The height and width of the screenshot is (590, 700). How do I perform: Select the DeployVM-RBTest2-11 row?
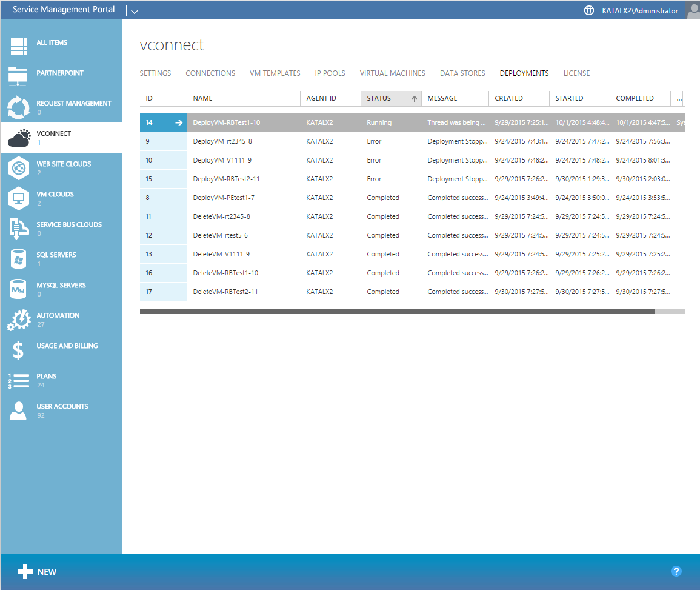pyautogui.click(x=413, y=179)
